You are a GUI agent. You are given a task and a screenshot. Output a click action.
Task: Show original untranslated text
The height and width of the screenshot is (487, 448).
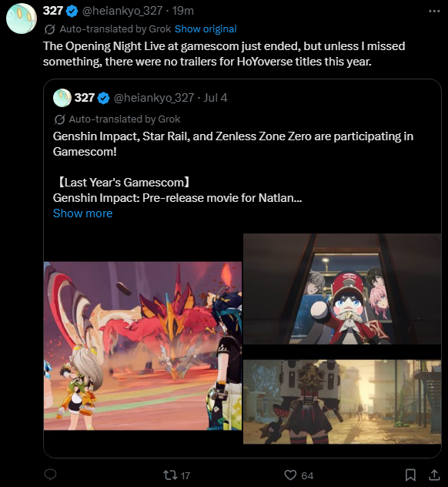point(206,29)
